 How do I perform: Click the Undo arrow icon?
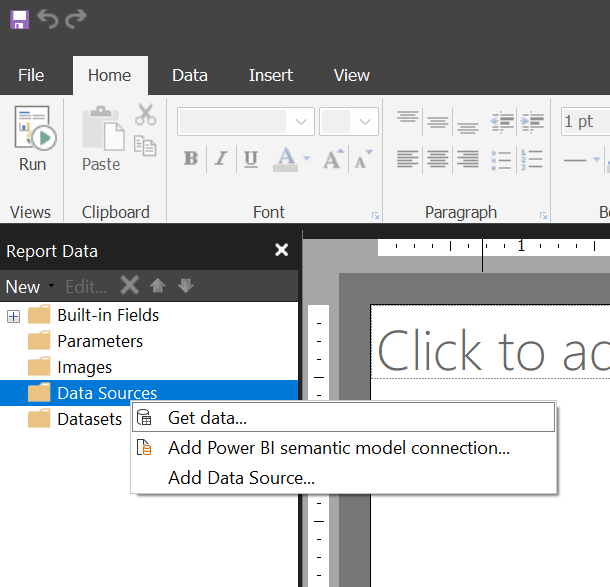click(48, 18)
